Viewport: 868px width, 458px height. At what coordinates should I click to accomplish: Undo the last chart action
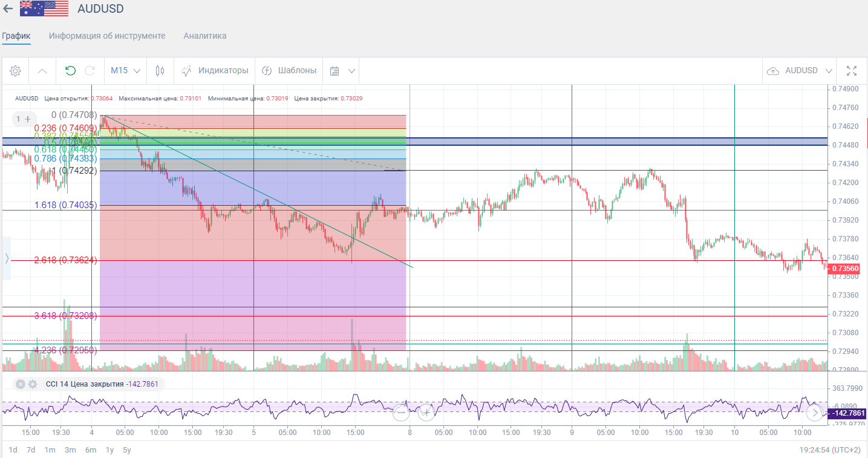pos(71,71)
